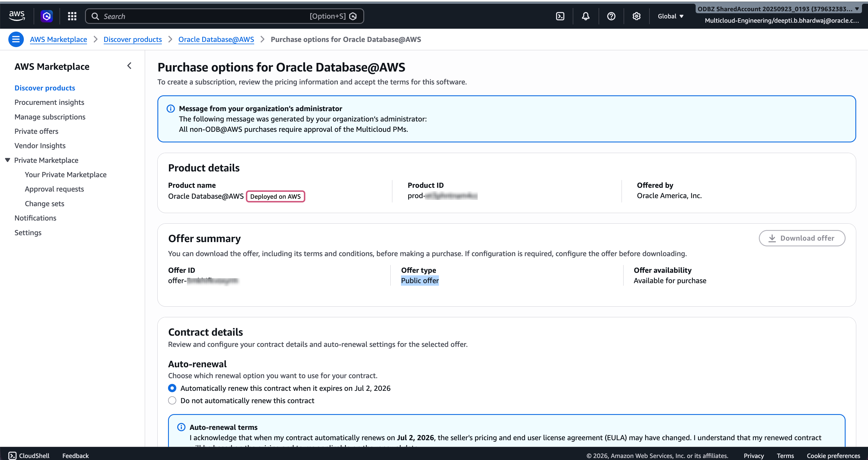Viewport: 868px width, 460px height.
Task: Open the notifications bell icon
Action: 586,16
